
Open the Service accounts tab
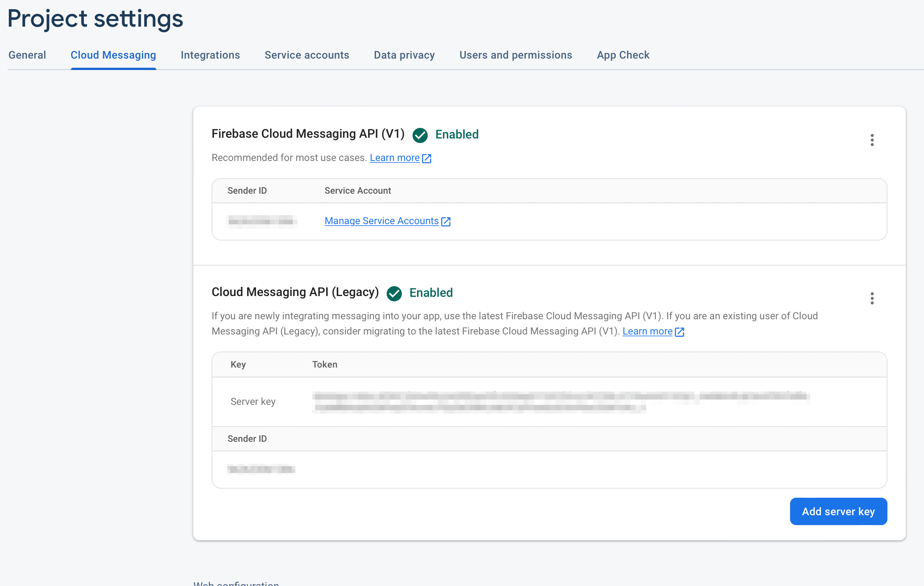[307, 55]
